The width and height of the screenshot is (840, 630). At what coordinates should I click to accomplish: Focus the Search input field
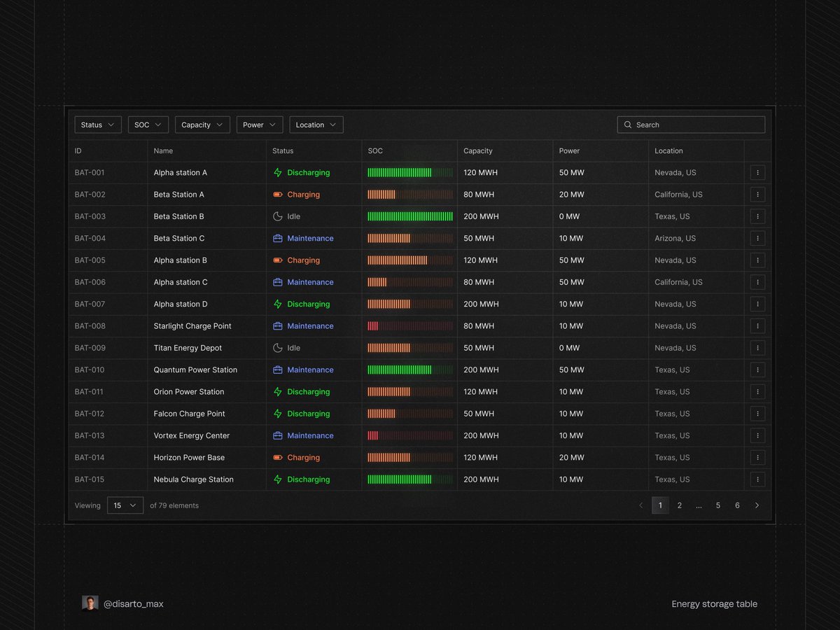coord(691,125)
